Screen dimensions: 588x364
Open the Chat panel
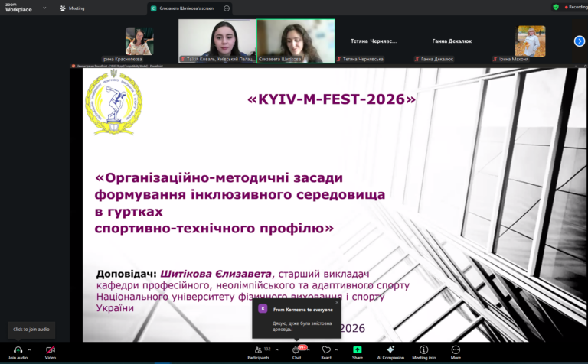pos(296,352)
